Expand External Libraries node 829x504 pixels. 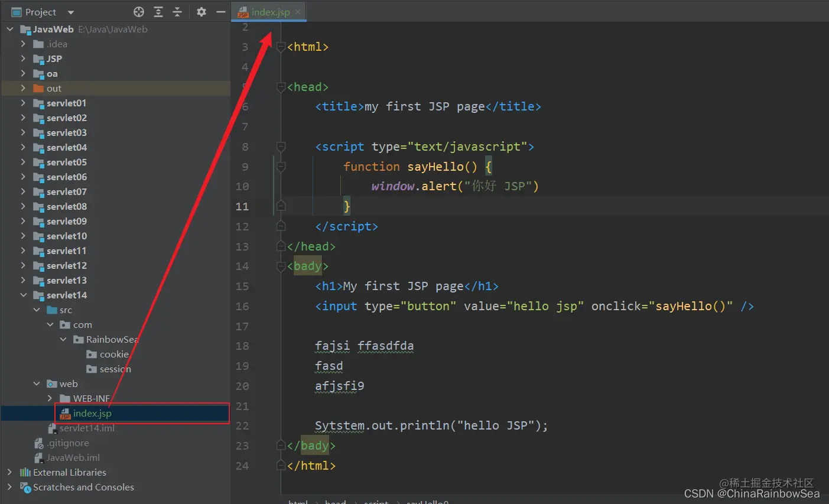10,472
